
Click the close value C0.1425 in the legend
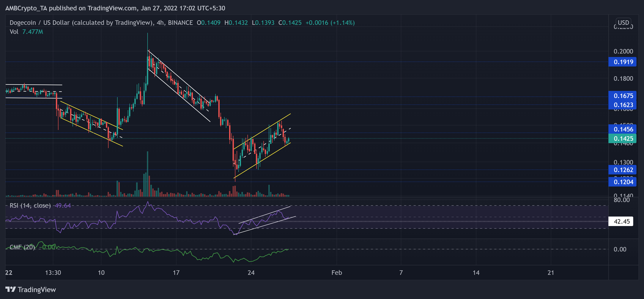tap(290, 22)
